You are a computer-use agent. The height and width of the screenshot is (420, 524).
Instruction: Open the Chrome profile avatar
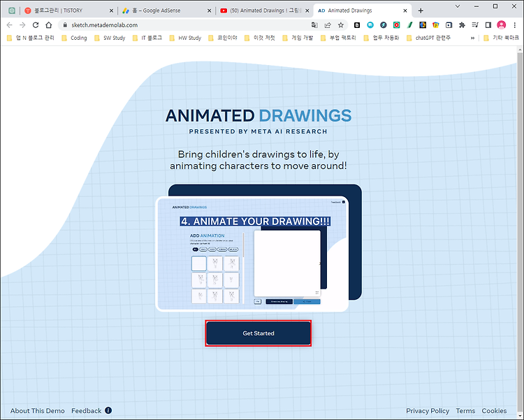coord(501,25)
